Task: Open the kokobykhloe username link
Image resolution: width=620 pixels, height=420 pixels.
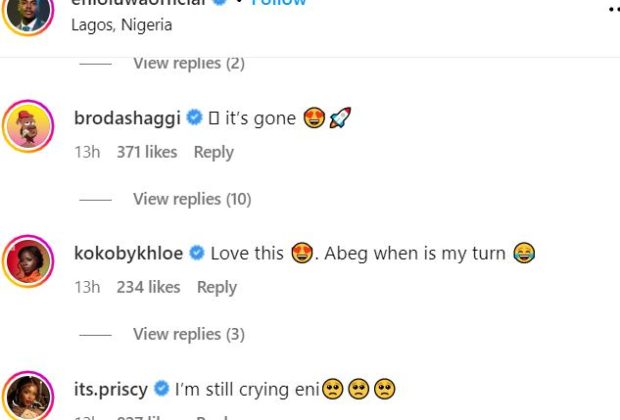Action: tap(128, 254)
